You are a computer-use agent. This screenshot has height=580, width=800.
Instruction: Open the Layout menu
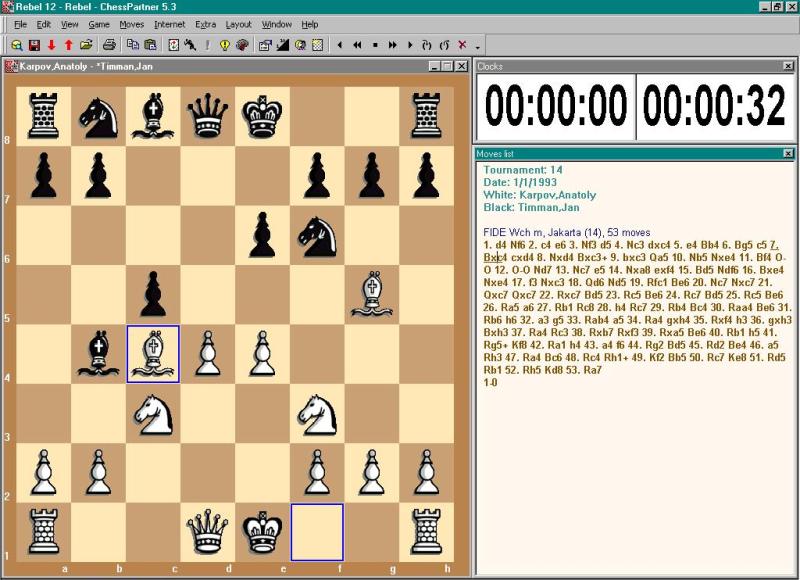pos(238,23)
